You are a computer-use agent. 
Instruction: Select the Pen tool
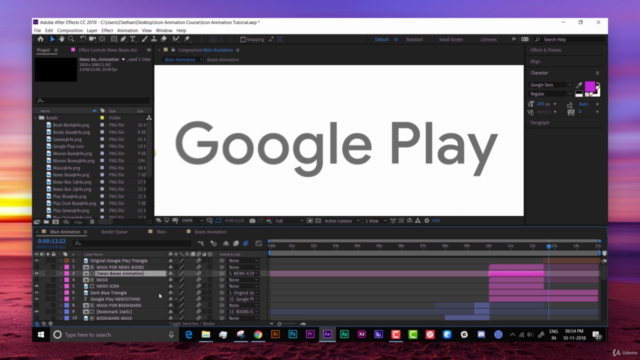(x=123, y=39)
